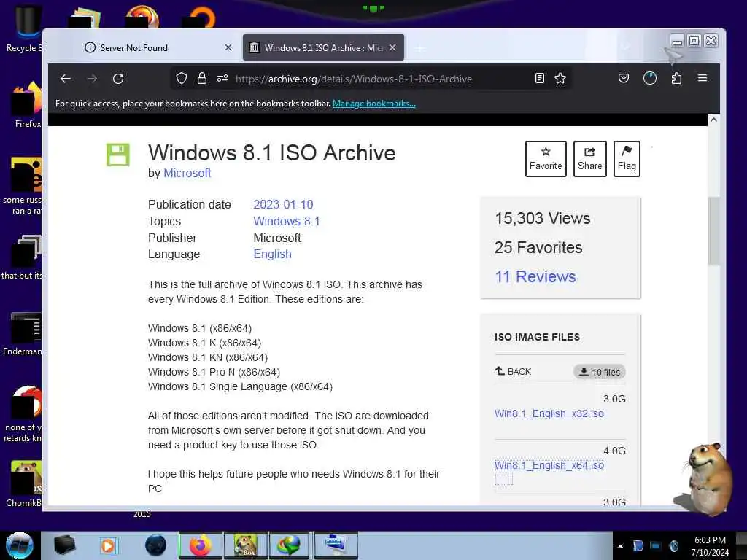Open the Microsoft author link
Screen dimensions: 747x560
tap(187, 173)
